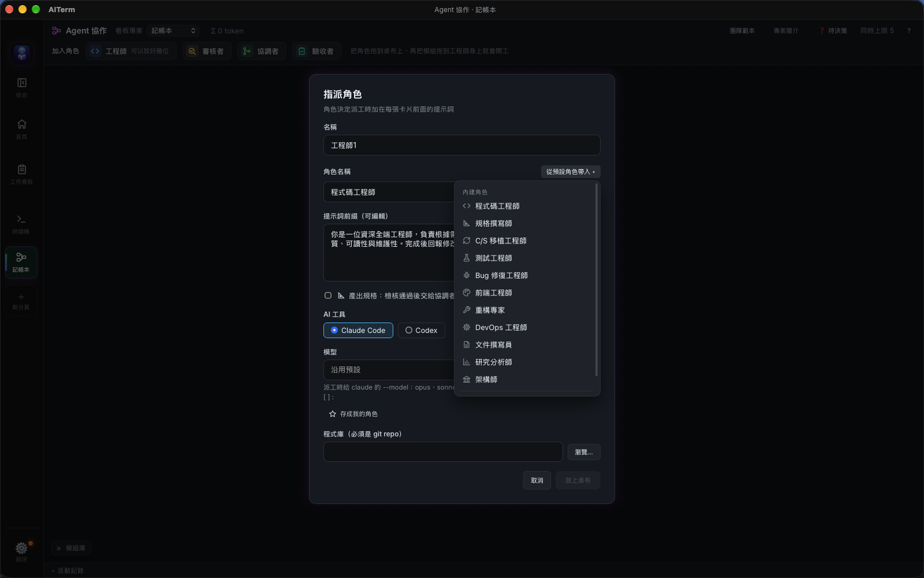Click the star icon for 存成我的角色
924x578 pixels.
coord(333,414)
